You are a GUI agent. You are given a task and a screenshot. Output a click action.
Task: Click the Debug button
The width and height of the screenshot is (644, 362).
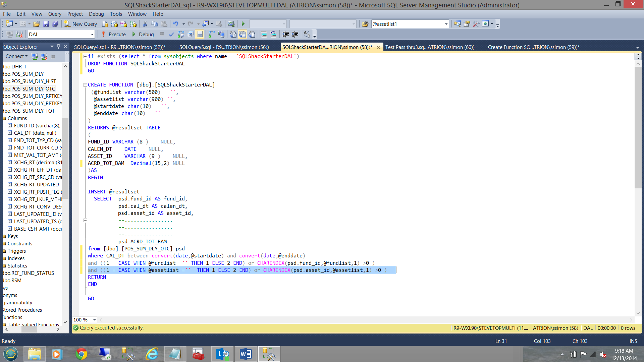pyautogui.click(x=143, y=34)
